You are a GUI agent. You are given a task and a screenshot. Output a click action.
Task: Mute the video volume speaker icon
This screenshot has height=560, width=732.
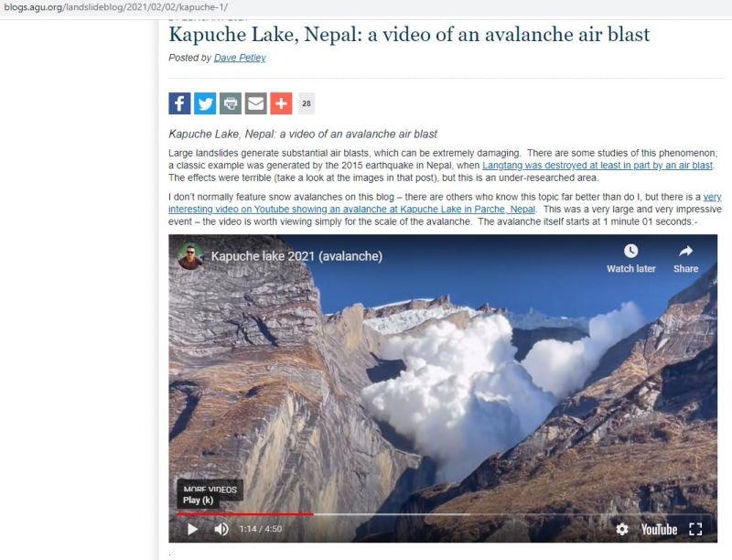(221, 529)
